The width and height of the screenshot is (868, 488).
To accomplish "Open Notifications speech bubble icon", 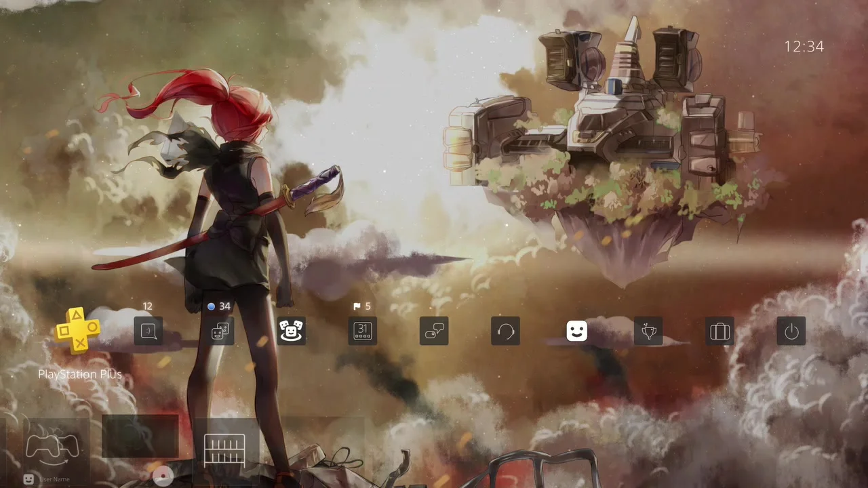I will click(148, 331).
